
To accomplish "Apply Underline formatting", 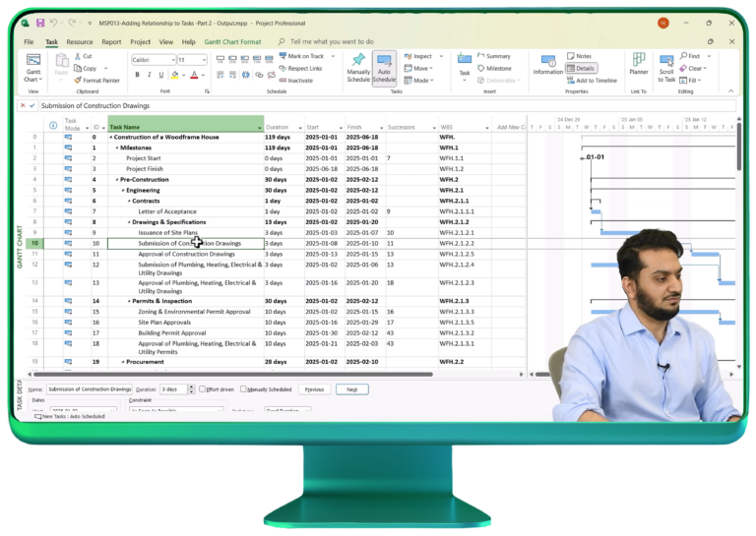I will [x=161, y=75].
